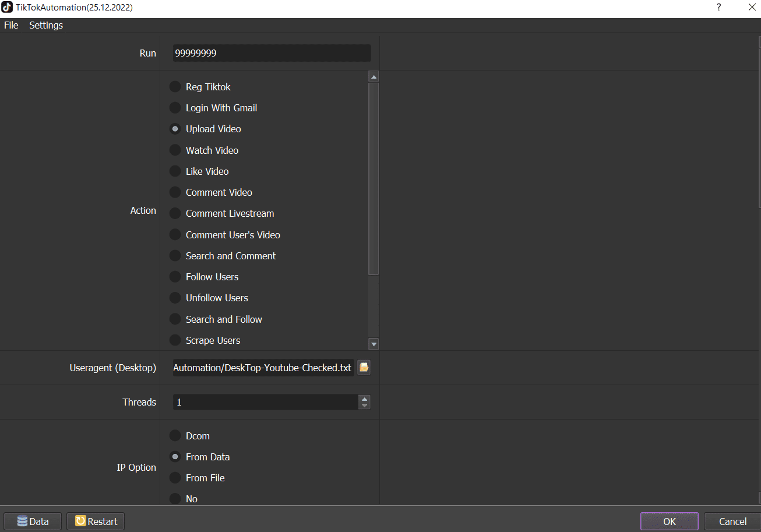This screenshot has width=761, height=532.
Task: Select Follow Users action
Action: click(x=204, y=277)
